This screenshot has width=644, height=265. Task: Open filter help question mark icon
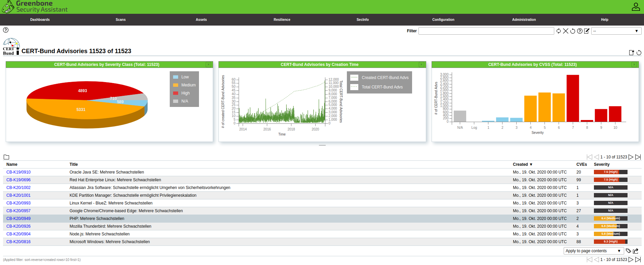click(x=580, y=31)
